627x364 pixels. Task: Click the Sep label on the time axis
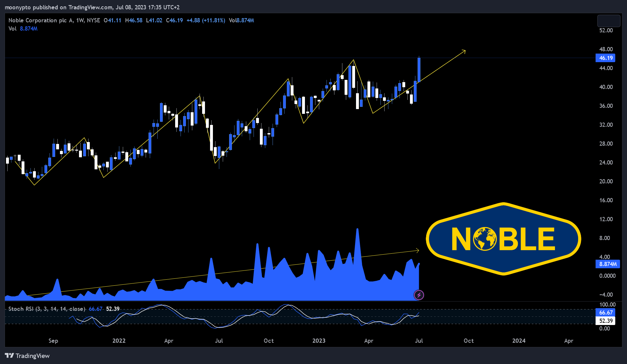[53, 341]
